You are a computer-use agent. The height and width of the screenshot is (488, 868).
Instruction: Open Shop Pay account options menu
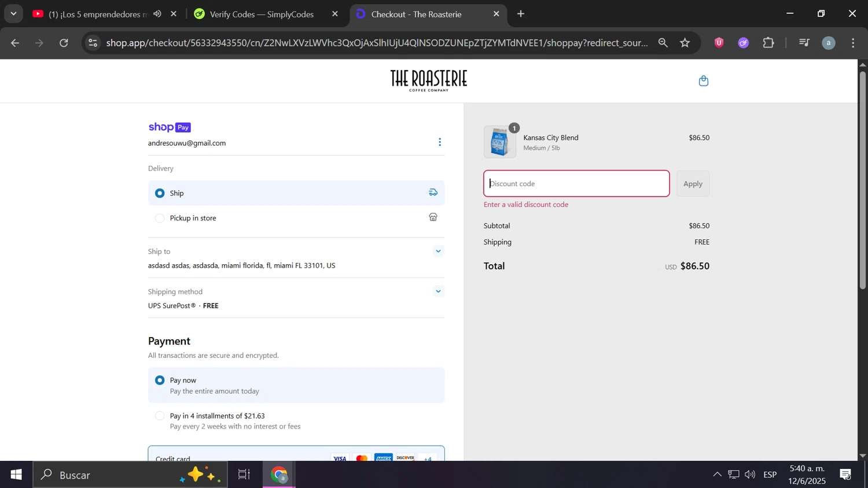pyautogui.click(x=440, y=142)
